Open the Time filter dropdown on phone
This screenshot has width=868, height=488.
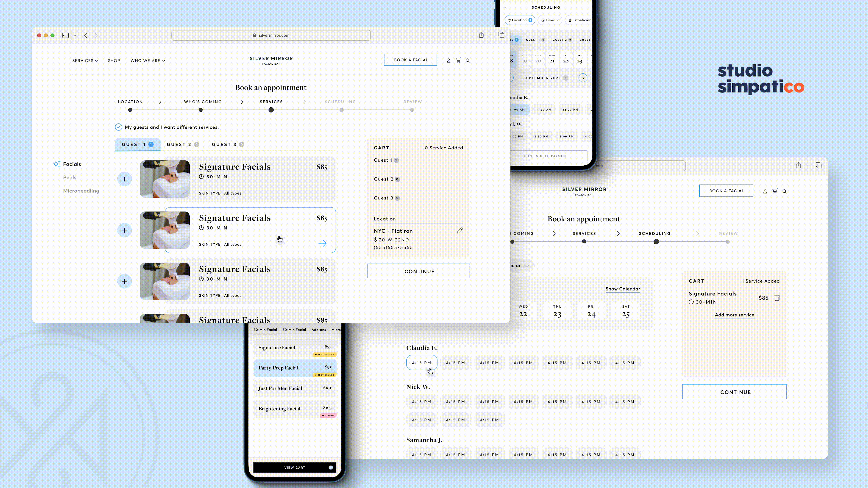point(550,20)
